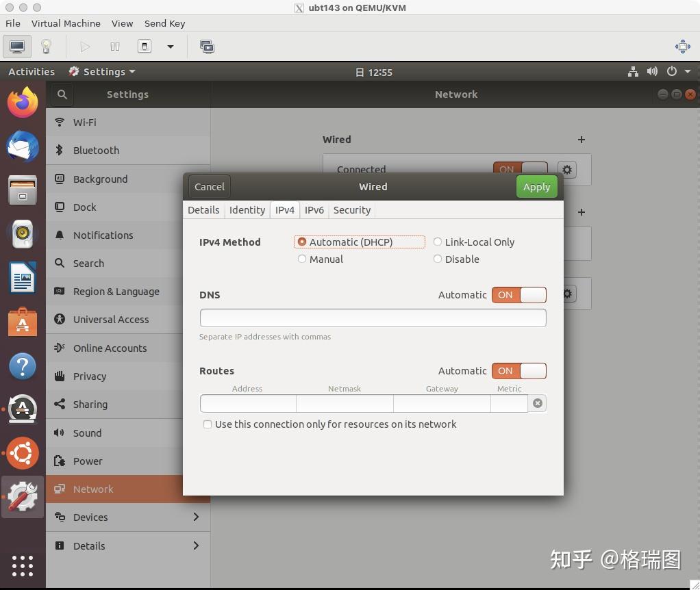The height and width of the screenshot is (590, 700).
Task: Pause the virtual machine
Action: pos(114,47)
